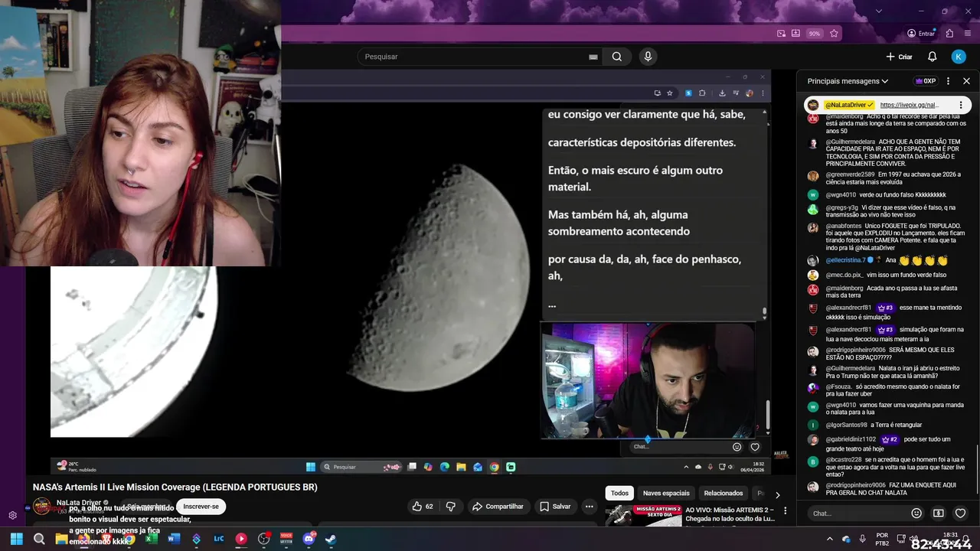Image resolution: width=980 pixels, height=551 pixels.
Task: Click the picture-in-picture icon in address bar
Action: point(781,34)
